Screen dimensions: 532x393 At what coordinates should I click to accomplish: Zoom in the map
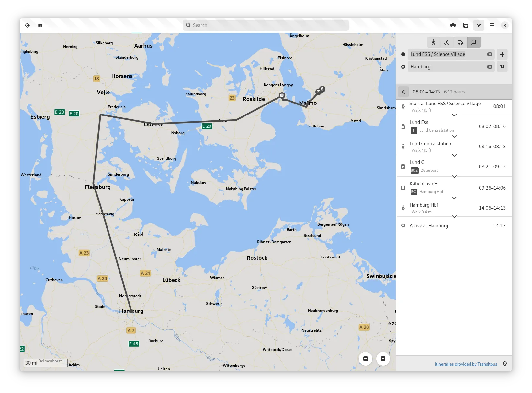[x=383, y=359]
